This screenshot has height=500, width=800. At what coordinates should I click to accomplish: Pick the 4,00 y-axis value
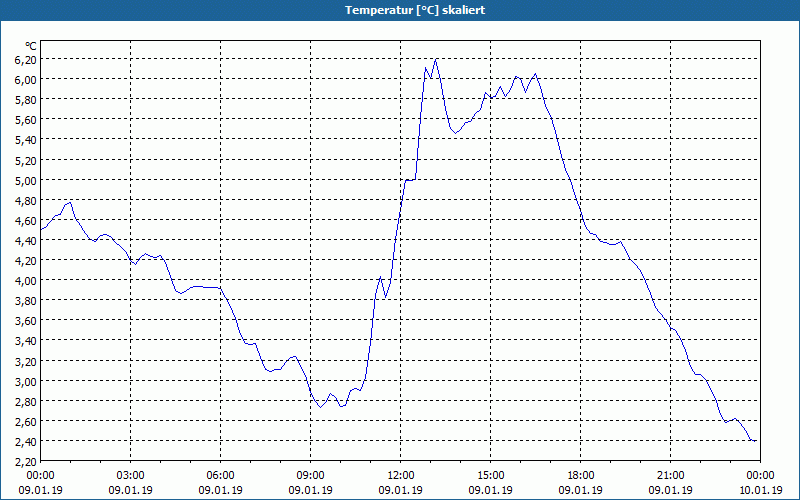coord(26,281)
